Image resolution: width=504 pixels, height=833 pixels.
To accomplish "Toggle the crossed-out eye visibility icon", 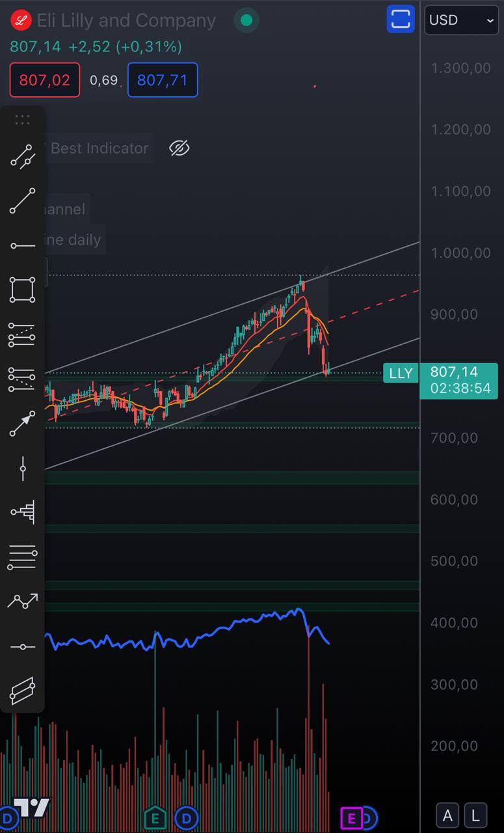I will [179, 148].
